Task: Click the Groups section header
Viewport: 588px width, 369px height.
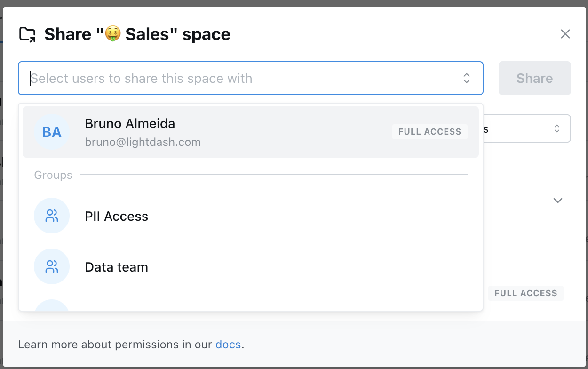Action: point(53,175)
